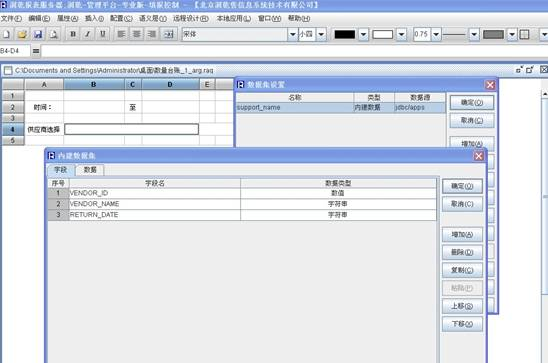Select the VENDOR_NAME field row
The width and height of the screenshot is (548, 363).
pos(242,204)
